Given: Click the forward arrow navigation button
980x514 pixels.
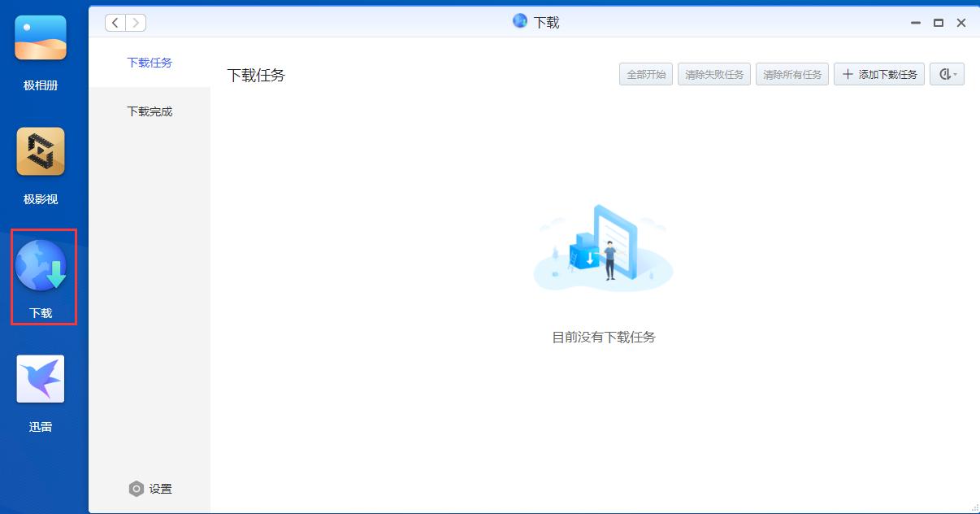Looking at the screenshot, I should coord(136,23).
